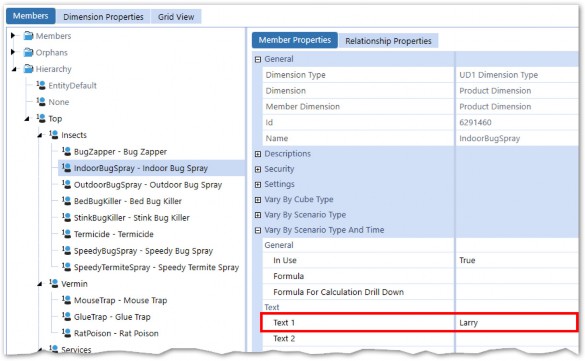Select BedBugKiller - Bed Bug Killer member
The image size is (585, 361).
pos(128,201)
